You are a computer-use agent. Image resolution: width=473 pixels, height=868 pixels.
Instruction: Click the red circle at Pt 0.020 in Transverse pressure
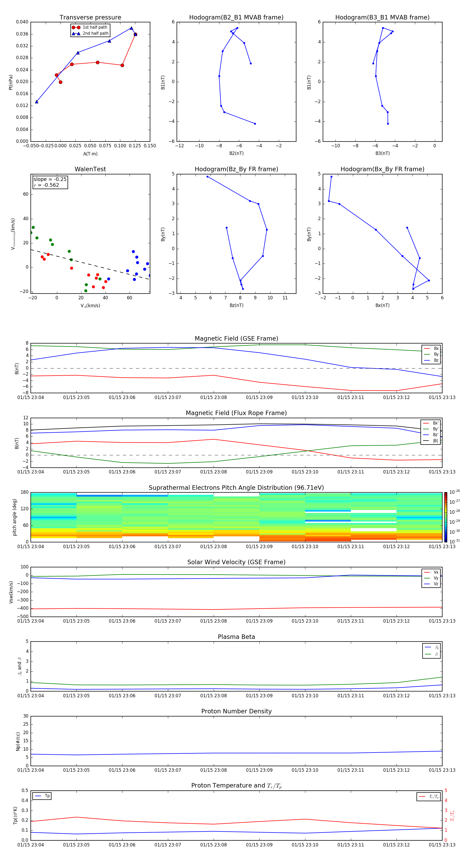pyautogui.click(x=61, y=82)
